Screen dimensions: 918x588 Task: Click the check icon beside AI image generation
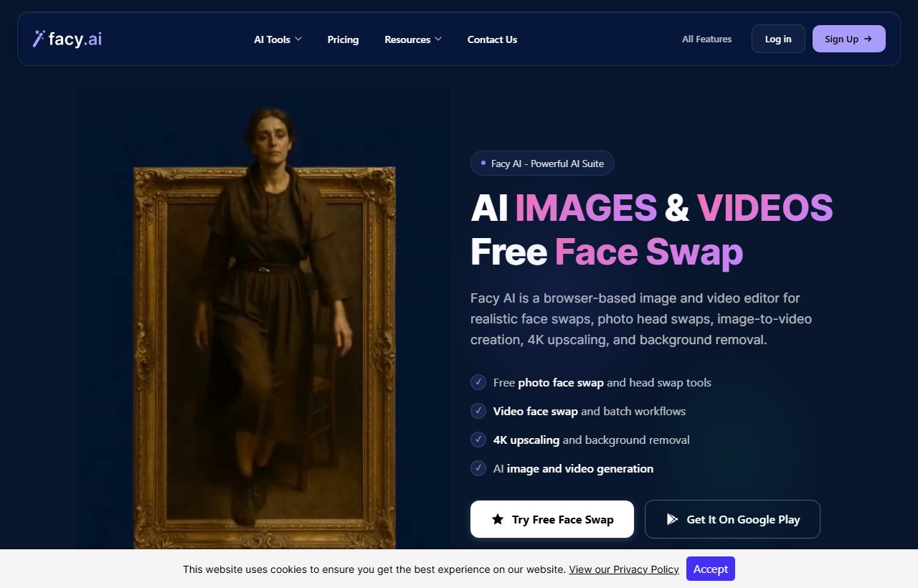tap(478, 468)
